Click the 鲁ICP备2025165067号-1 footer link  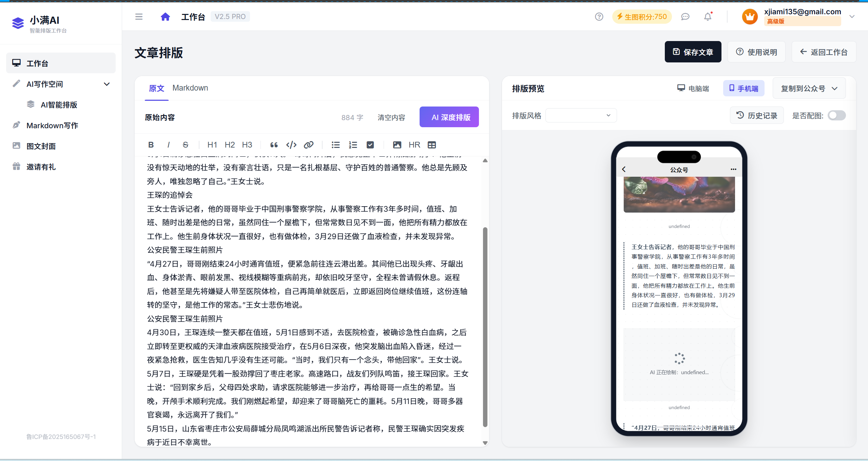pos(61,437)
